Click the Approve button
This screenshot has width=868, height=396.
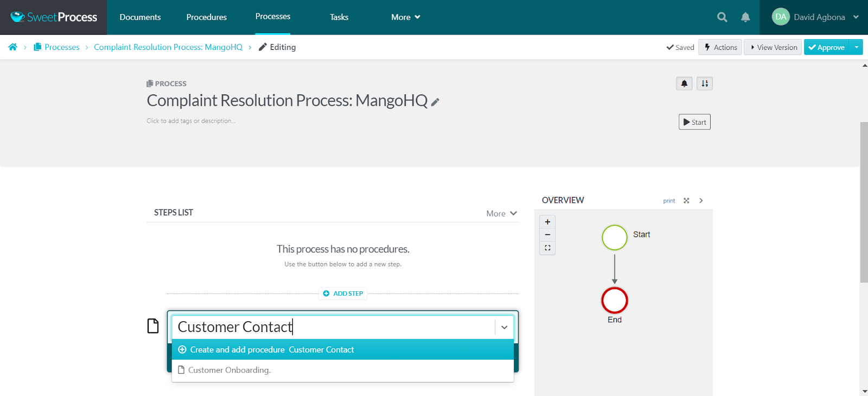[827, 47]
